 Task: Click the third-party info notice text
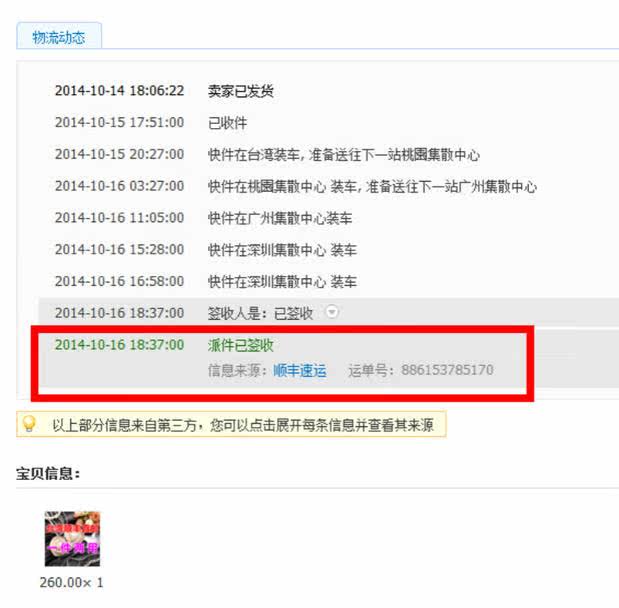243,425
